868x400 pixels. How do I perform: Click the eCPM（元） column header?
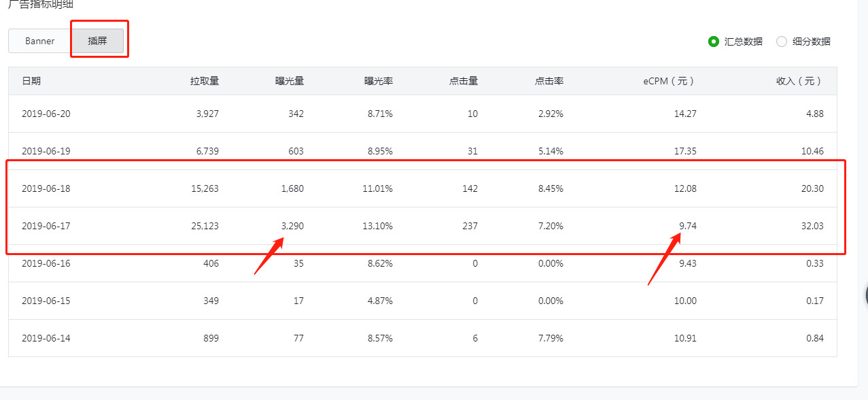click(670, 81)
